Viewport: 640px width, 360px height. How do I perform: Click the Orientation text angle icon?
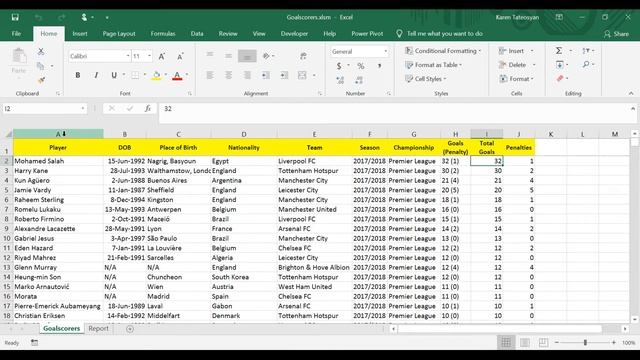click(x=266, y=56)
